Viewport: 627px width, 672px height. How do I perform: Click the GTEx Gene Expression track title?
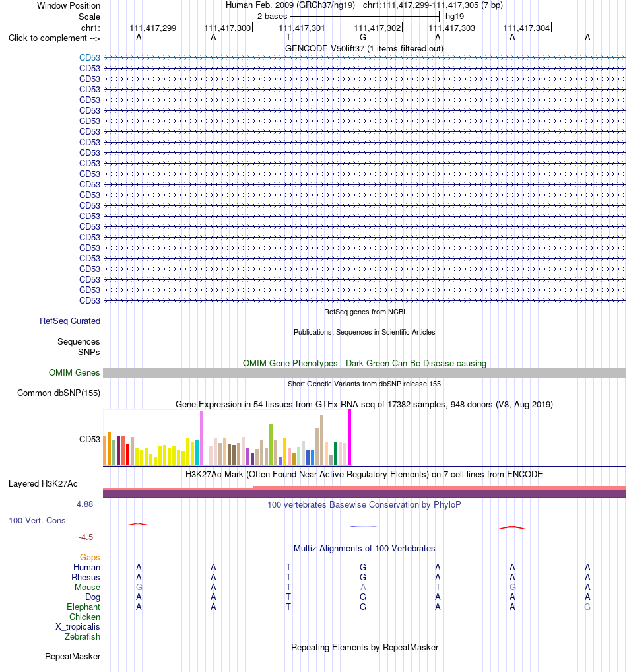(364, 404)
